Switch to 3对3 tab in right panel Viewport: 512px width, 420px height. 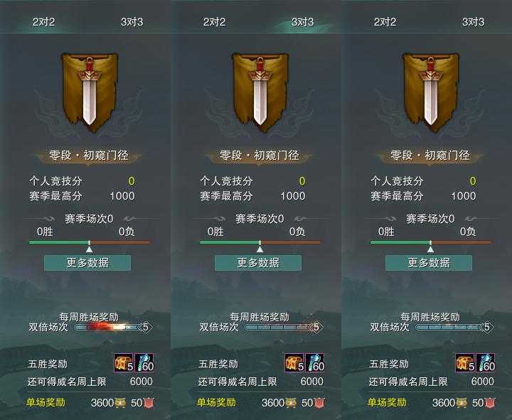(473, 22)
